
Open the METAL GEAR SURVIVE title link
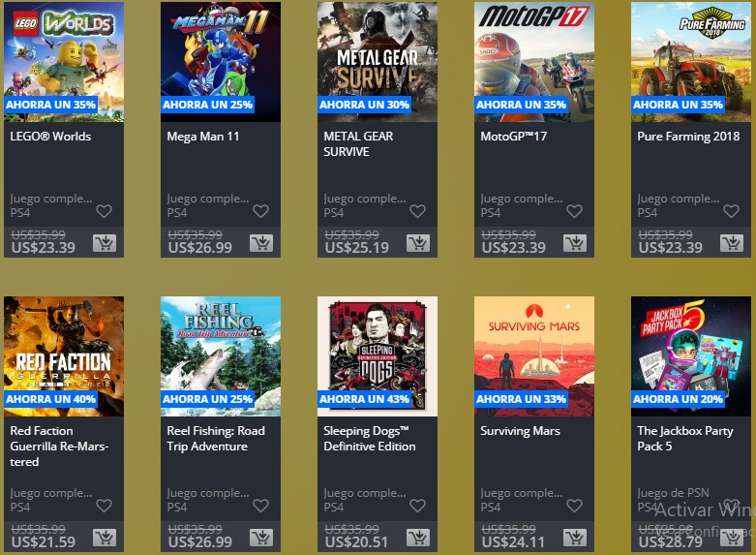(x=358, y=143)
